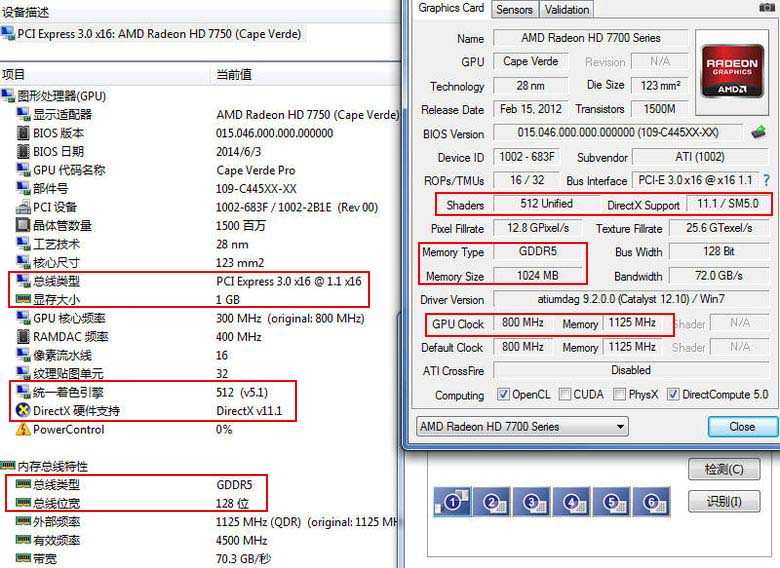
Task: Click the 像素流水线 row label
Action: click(x=62, y=355)
